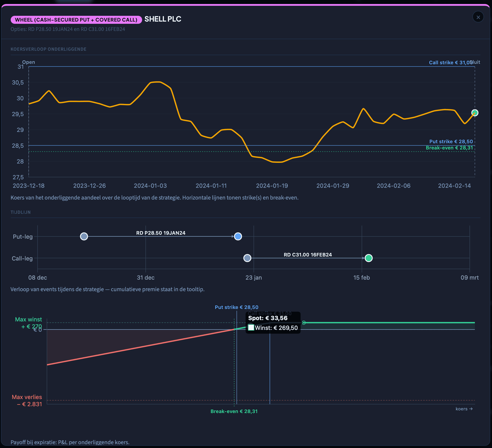Click the 'Spot: € 33,56' tooltip header
The width and height of the screenshot is (492, 448).
click(x=268, y=318)
